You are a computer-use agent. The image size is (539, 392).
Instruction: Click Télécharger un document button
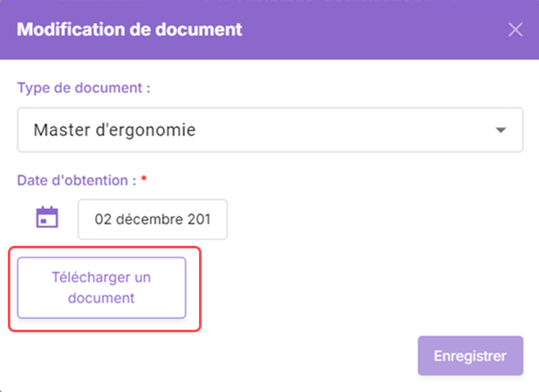click(102, 287)
